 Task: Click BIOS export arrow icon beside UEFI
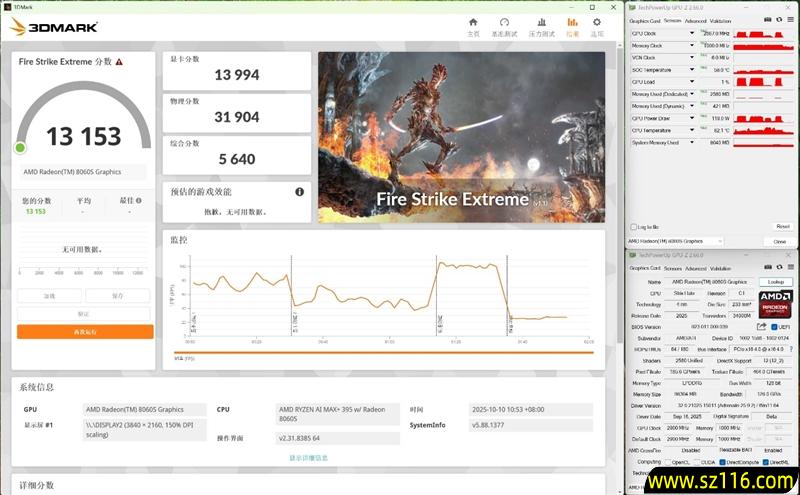(x=762, y=327)
